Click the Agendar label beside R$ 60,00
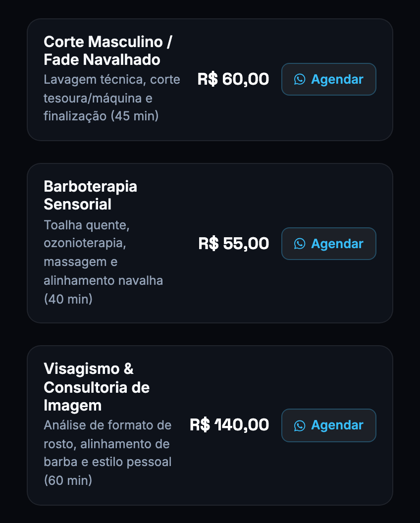The image size is (420, 523). point(337,80)
